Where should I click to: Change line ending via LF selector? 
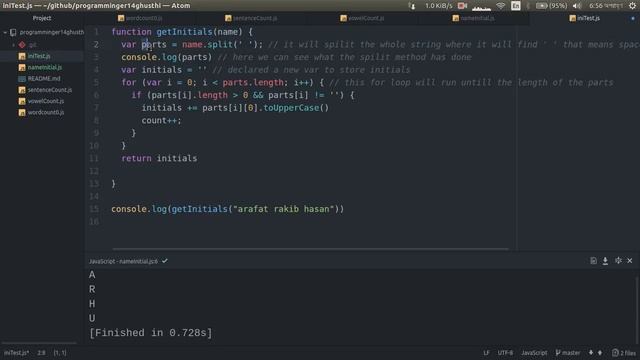pyautogui.click(x=486, y=353)
